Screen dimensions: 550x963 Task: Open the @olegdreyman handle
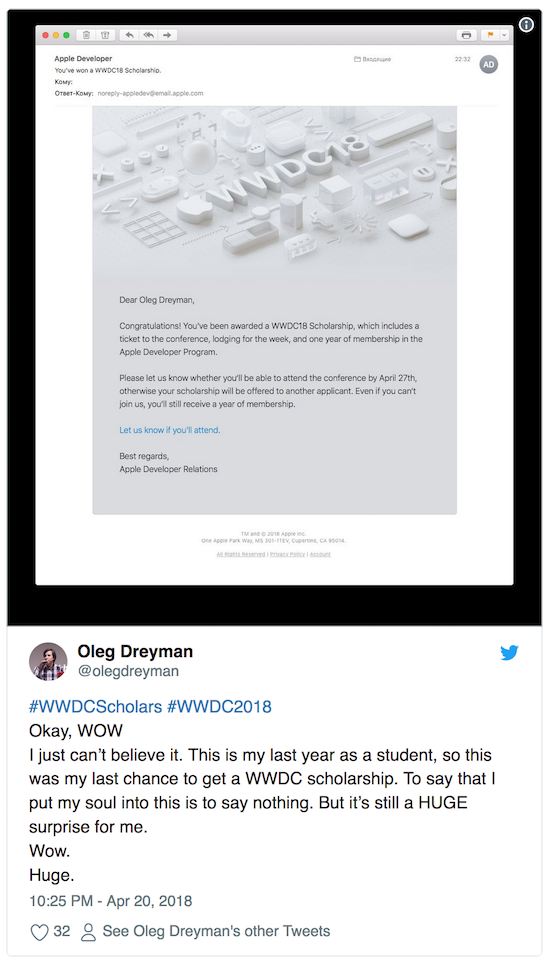[x=128, y=671]
